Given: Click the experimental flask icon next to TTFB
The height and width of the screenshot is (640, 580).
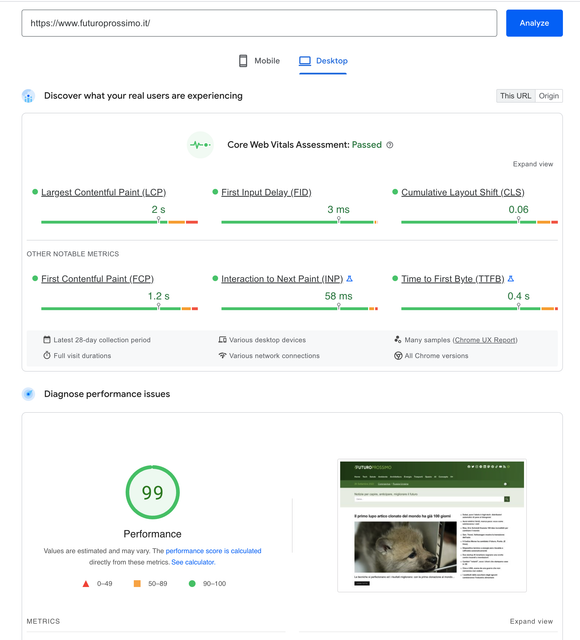Looking at the screenshot, I should 511,279.
